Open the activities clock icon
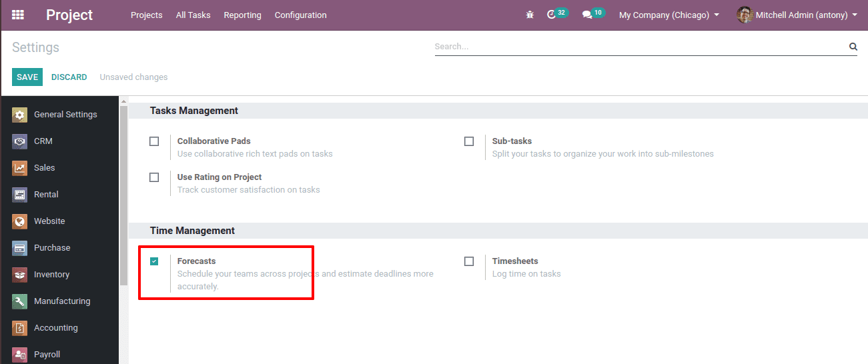 pyautogui.click(x=551, y=15)
